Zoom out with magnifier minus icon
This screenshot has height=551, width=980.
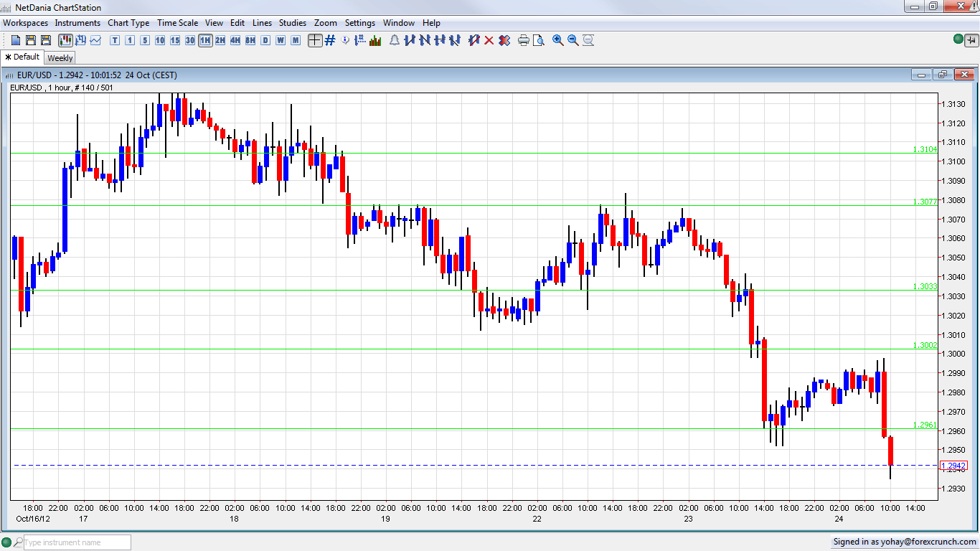[x=573, y=40]
